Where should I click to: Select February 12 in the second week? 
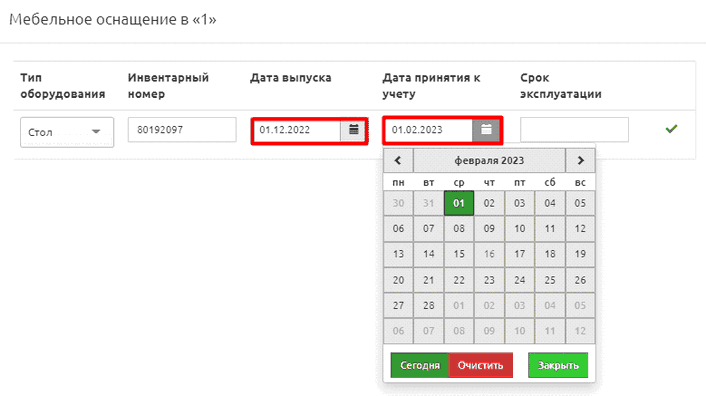point(580,229)
